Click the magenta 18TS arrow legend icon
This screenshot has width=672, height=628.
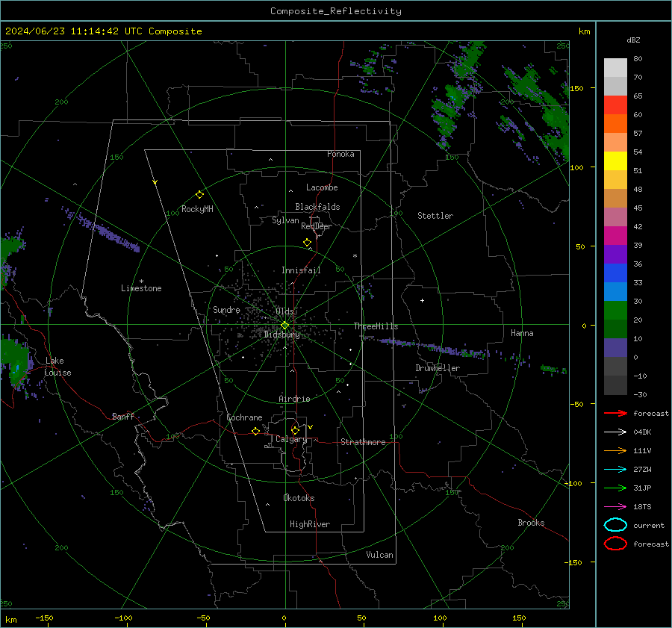point(615,507)
